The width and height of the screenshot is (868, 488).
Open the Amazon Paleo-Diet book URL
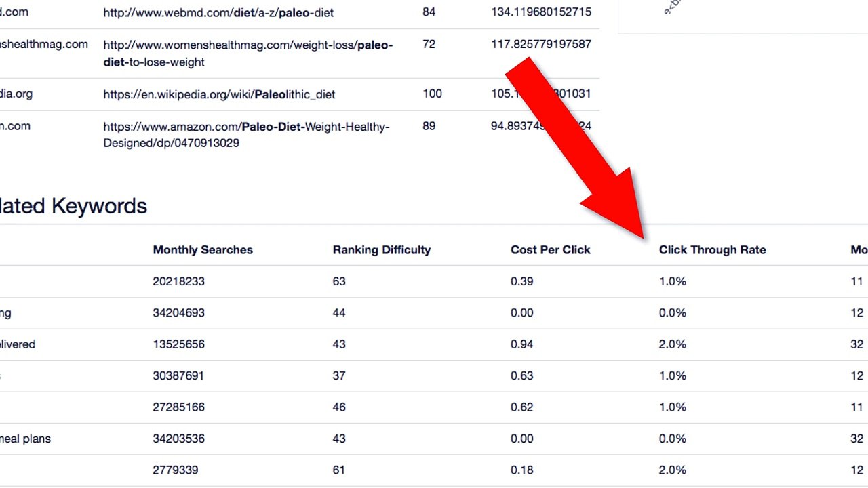tap(246, 135)
